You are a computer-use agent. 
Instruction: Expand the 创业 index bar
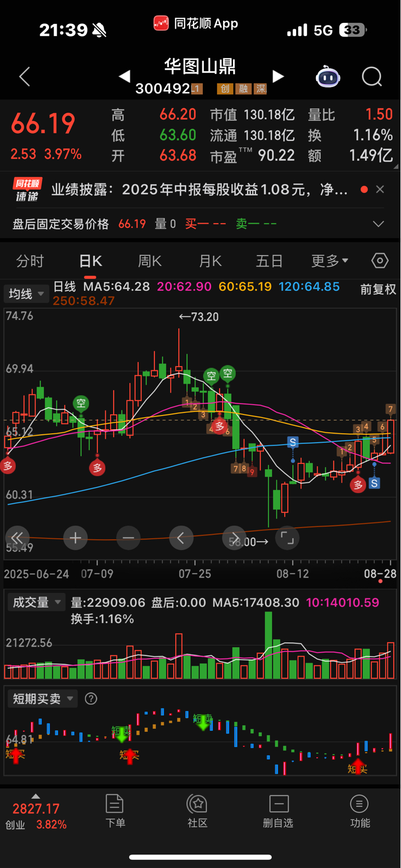(x=35, y=796)
